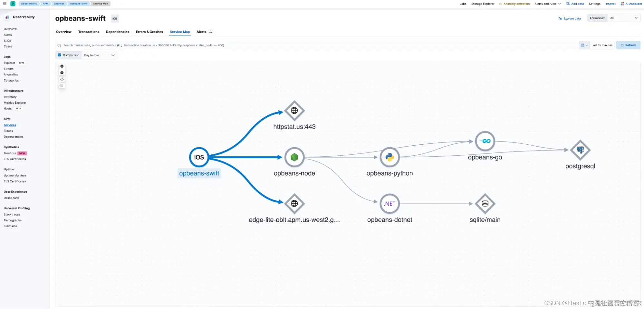Switch to the Errors & Crashes tab
This screenshot has height=309, width=644.
pyautogui.click(x=149, y=32)
